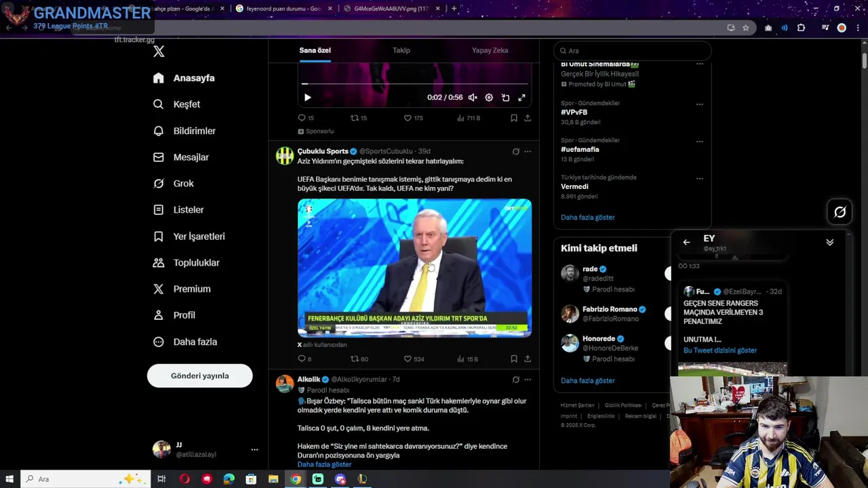Open Windows Start menu
The width and height of the screenshot is (868, 488).
tap(9, 479)
